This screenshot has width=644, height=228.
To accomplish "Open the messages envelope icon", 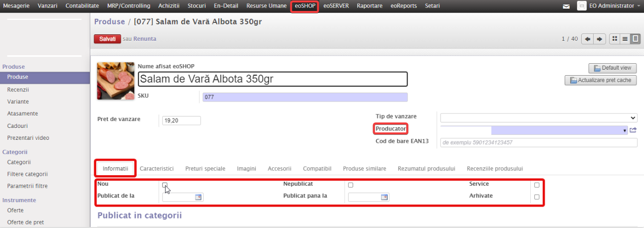I will (566, 6).
